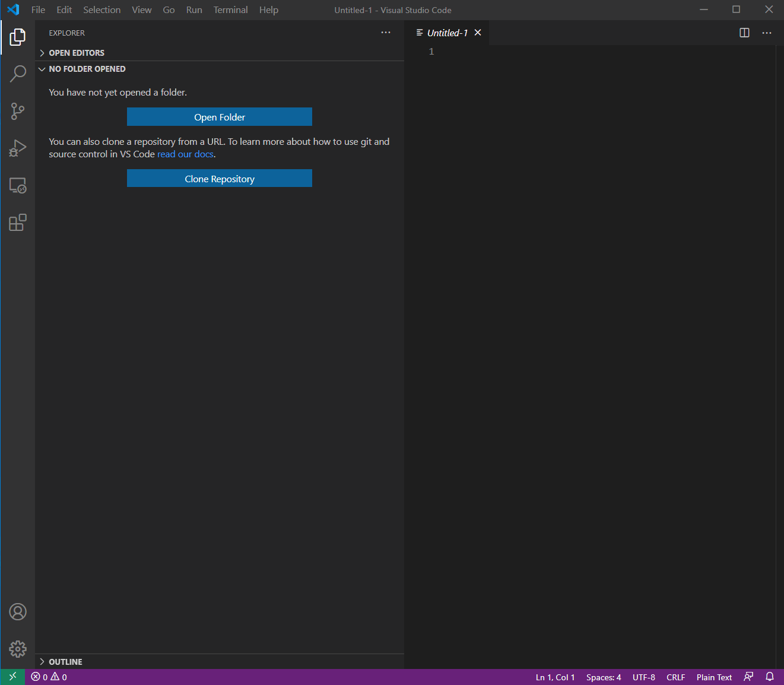The width and height of the screenshot is (784, 685).
Task: Open the Run menu
Action: tap(194, 9)
